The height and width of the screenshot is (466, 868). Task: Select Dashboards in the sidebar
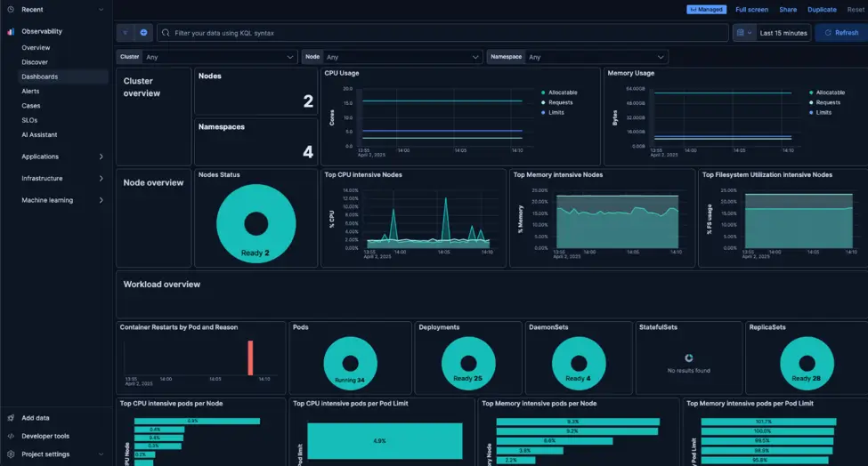click(x=63, y=76)
